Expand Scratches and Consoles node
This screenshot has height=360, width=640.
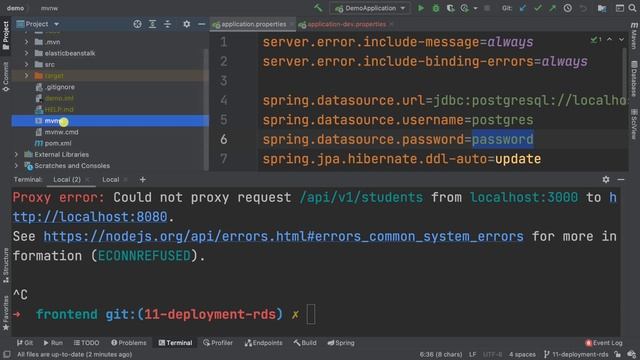tap(16, 166)
